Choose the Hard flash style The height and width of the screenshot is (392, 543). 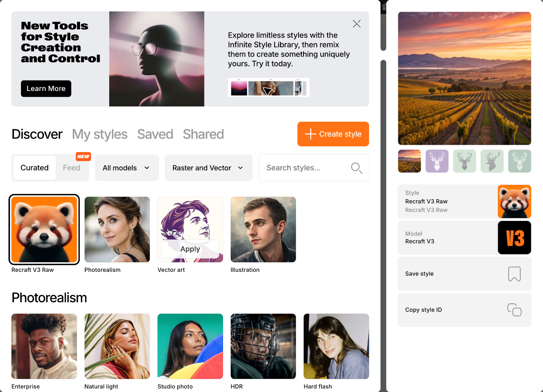click(336, 346)
